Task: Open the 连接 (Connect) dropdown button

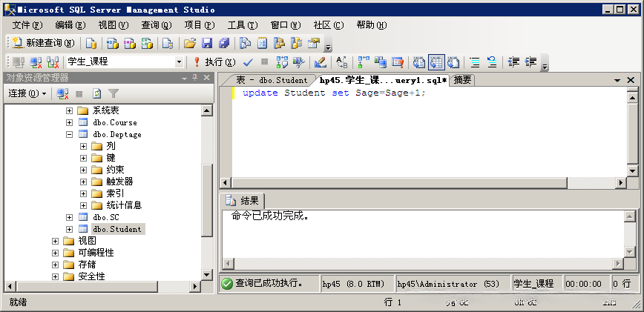Action: pyautogui.click(x=27, y=94)
